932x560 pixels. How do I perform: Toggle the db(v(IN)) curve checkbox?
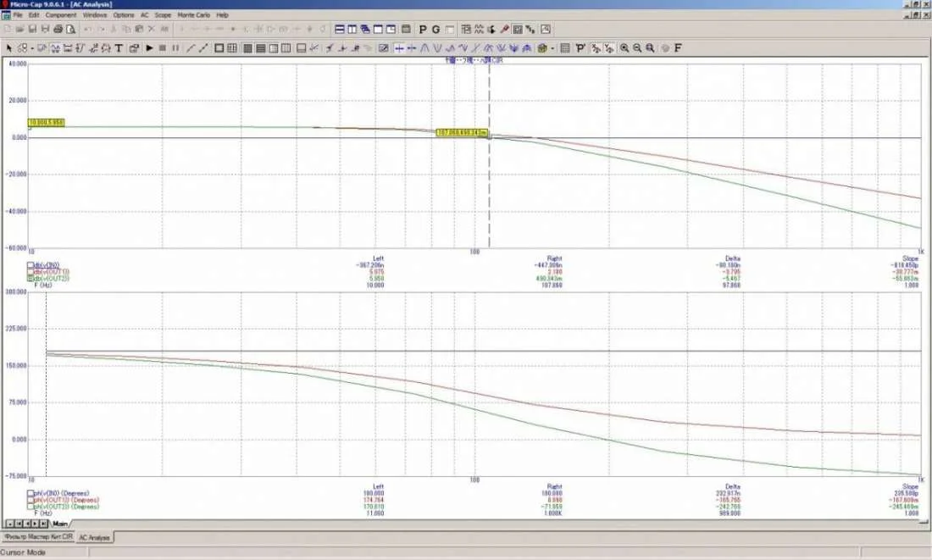click(31, 265)
